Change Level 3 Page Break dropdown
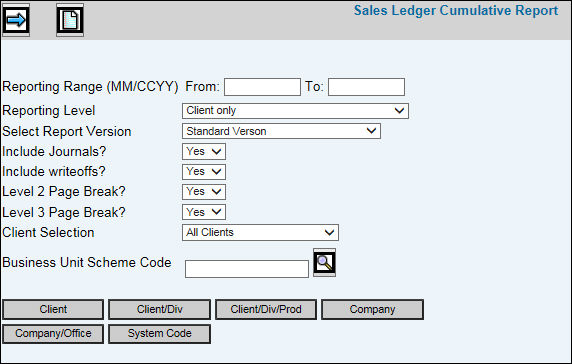 coord(204,212)
